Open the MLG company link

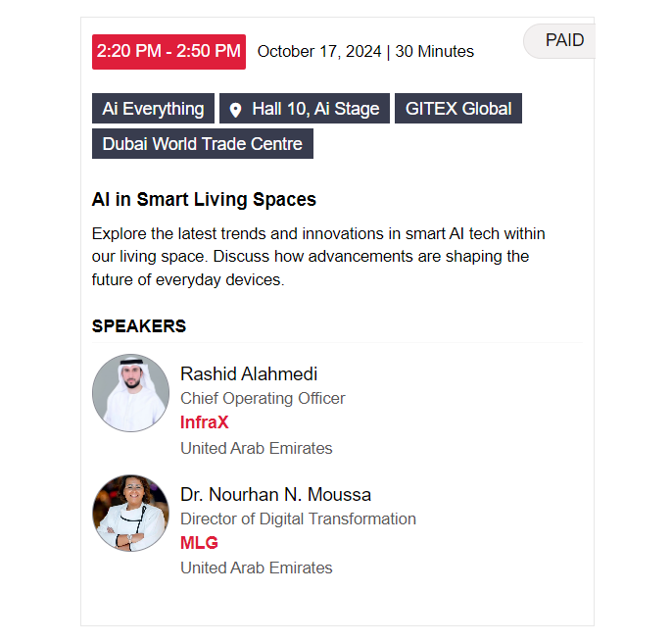pos(199,543)
